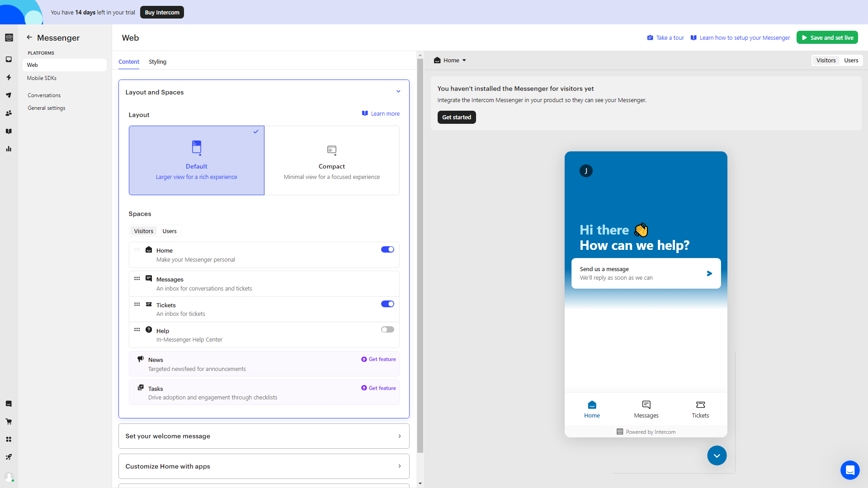The width and height of the screenshot is (868, 488).
Task: Click Get started to install the Messenger
Action: (457, 117)
